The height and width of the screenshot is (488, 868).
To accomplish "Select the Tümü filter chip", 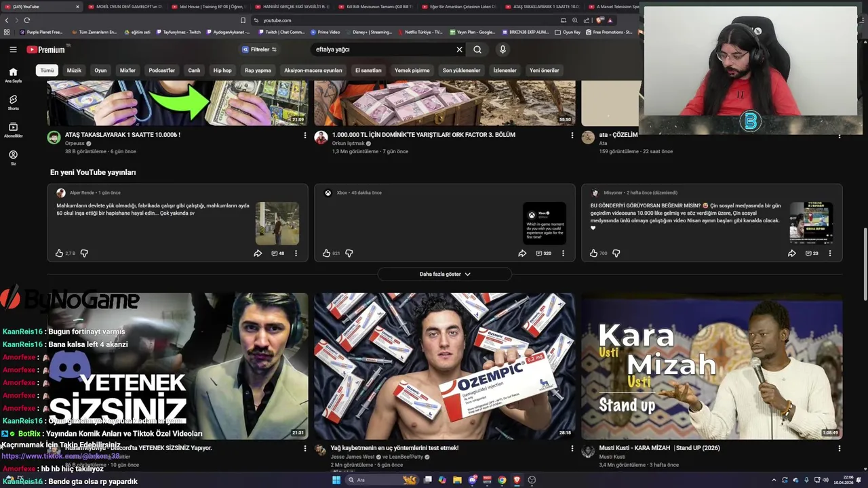I will (47, 70).
